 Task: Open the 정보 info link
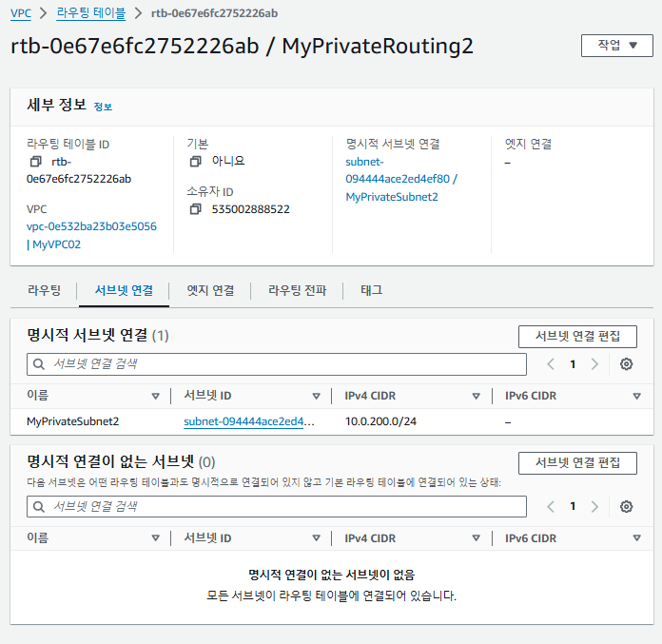coord(103,107)
